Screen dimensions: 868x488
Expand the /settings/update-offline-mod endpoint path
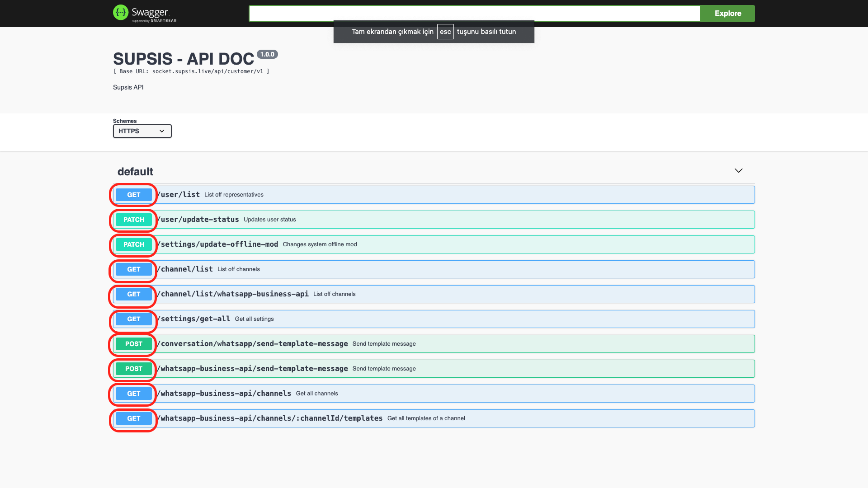pos(217,244)
